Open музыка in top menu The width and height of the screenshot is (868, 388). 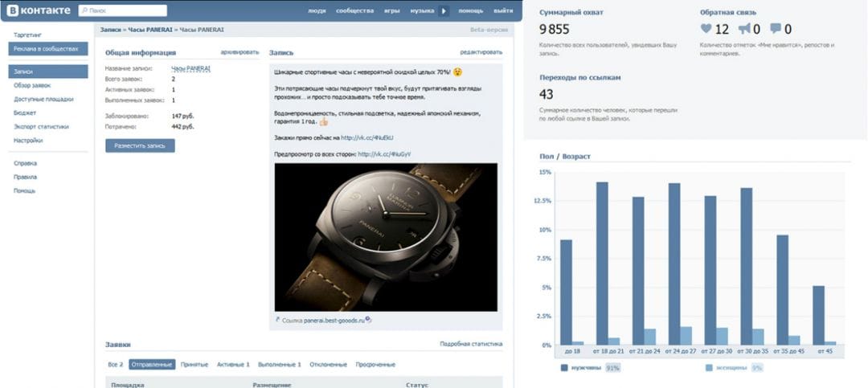[x=422, y=10]
